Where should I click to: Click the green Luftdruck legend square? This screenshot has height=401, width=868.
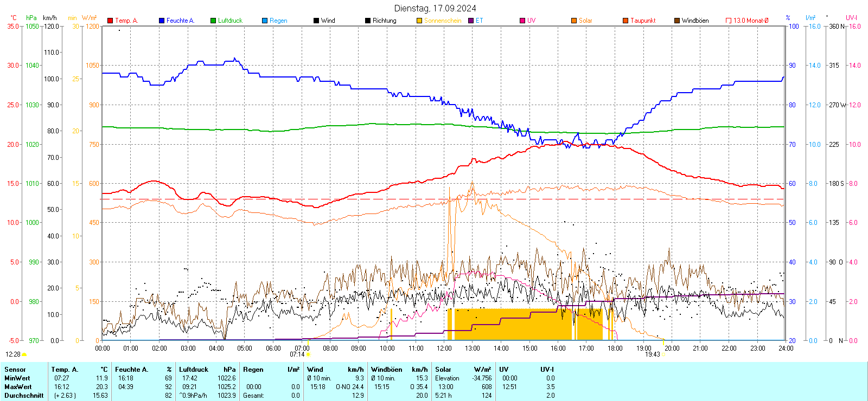pyautogui.click(x=213, y=21)
